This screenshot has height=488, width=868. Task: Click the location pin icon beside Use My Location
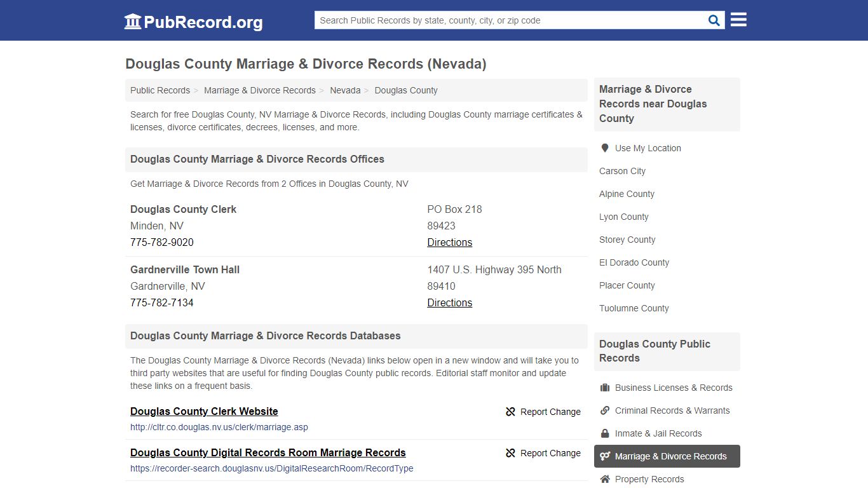[605, 148]
